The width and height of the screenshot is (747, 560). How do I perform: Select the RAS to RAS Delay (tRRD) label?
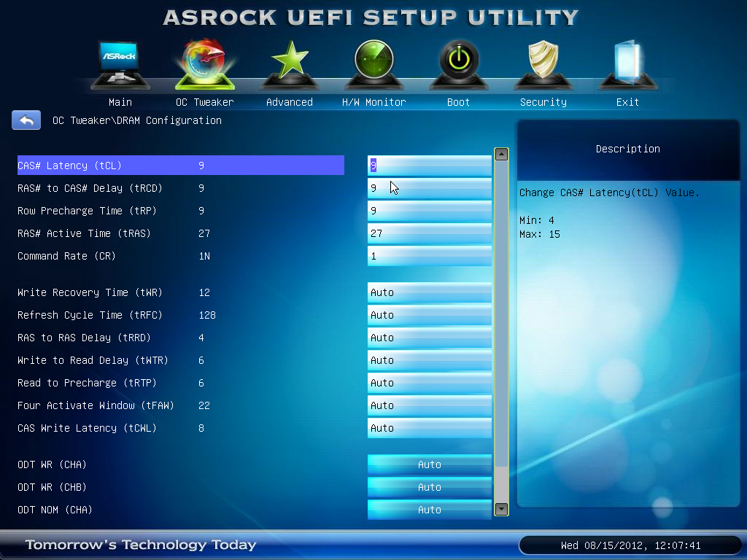tap(85, 338)
